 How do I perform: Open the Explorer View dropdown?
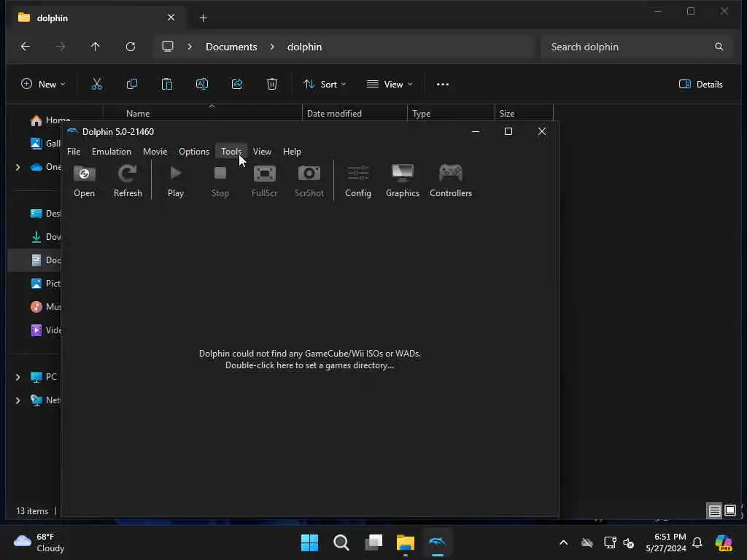pos(390,85)
